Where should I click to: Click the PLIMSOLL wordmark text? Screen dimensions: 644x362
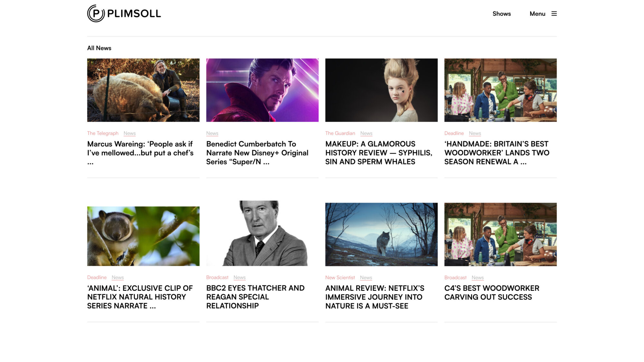point(134,14)
